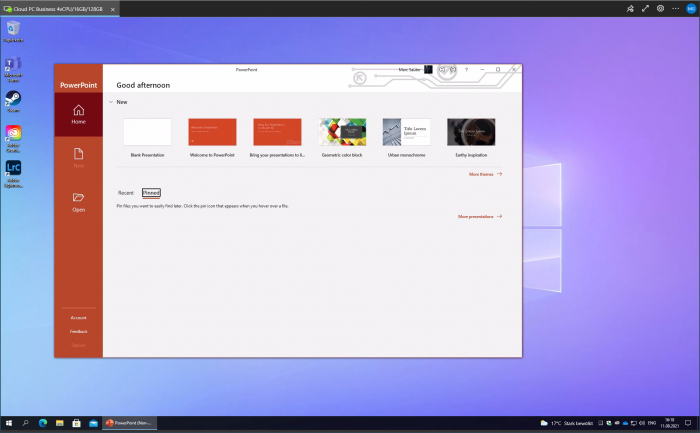The width and height of the screenshot is (700, 433).
Task: Click the blue user avatar in Cloud PC toolbar
Action: click(x=691, y=8)
